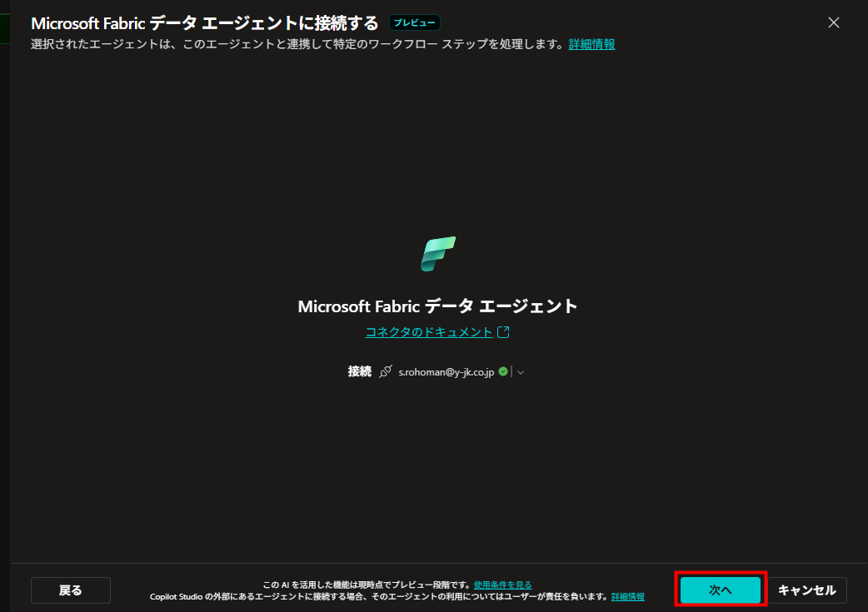Open the 詳細情報 link in header description
Screen dimensions: 868x612
(x=591, y=44)
